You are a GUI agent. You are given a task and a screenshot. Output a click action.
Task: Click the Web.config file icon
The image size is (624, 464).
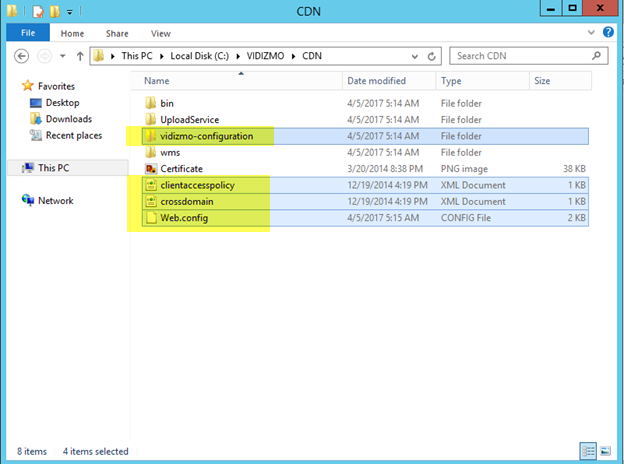[x=151, y=217]
